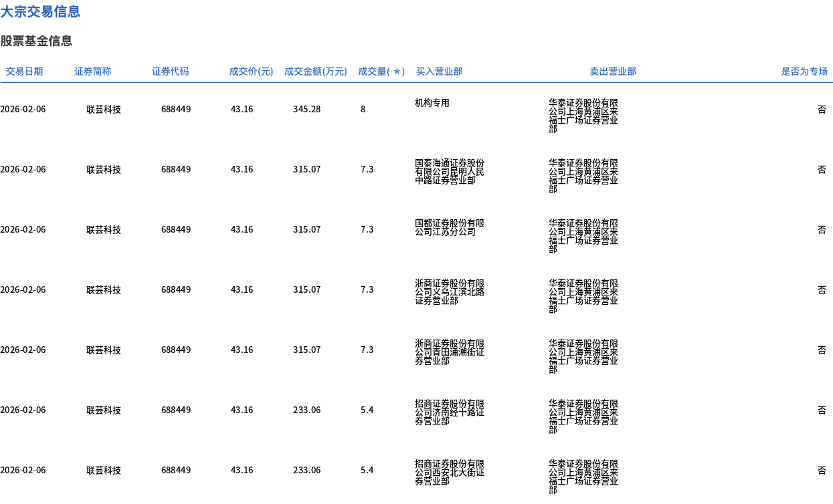Click code 688449 in the 机构专用 row
Viewport: 833px width, 504px height.
(176, 109)
